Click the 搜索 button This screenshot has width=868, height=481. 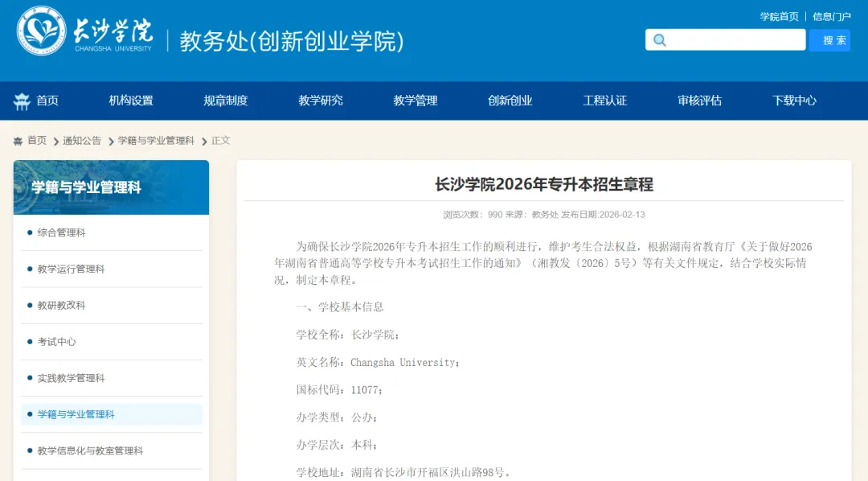click(x=829, y=40)
